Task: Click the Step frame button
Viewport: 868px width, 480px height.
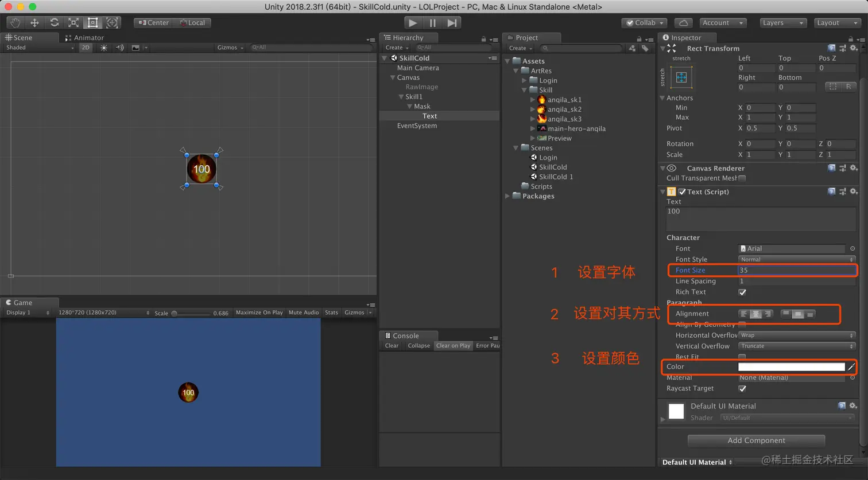Action: tap(452, 23)
